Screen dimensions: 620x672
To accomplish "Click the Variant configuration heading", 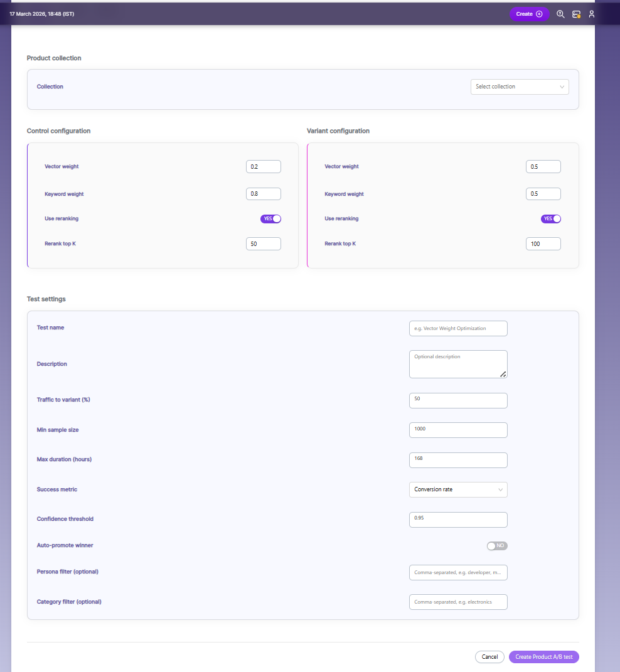I will 338,131.
